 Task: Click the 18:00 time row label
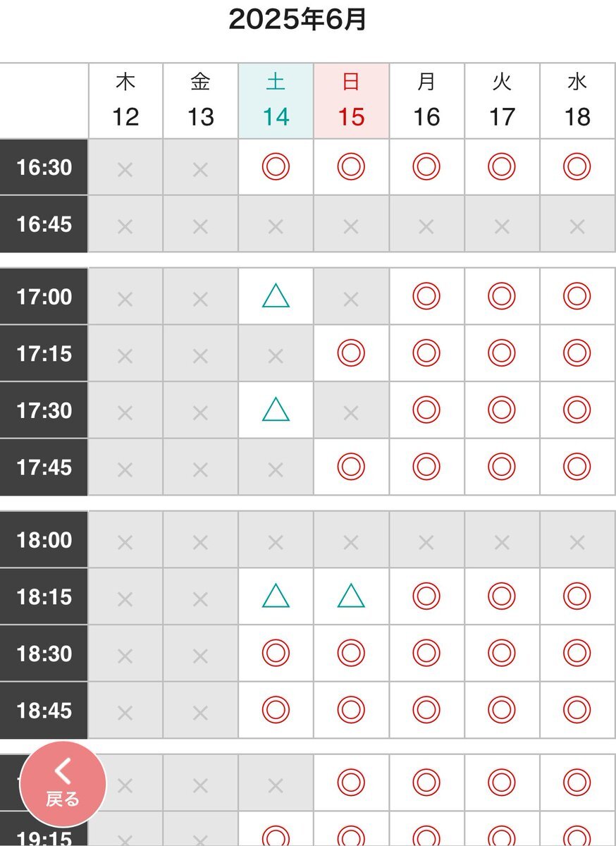(44, 540)
